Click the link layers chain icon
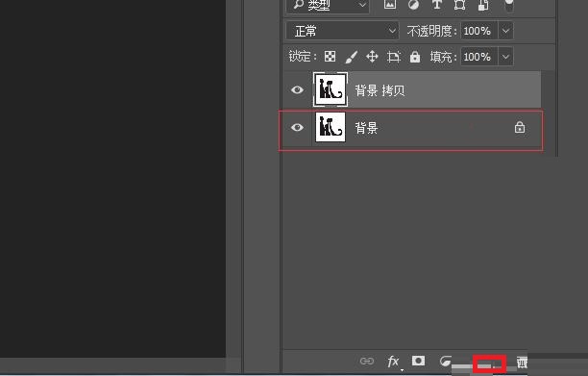 [367, 362]
